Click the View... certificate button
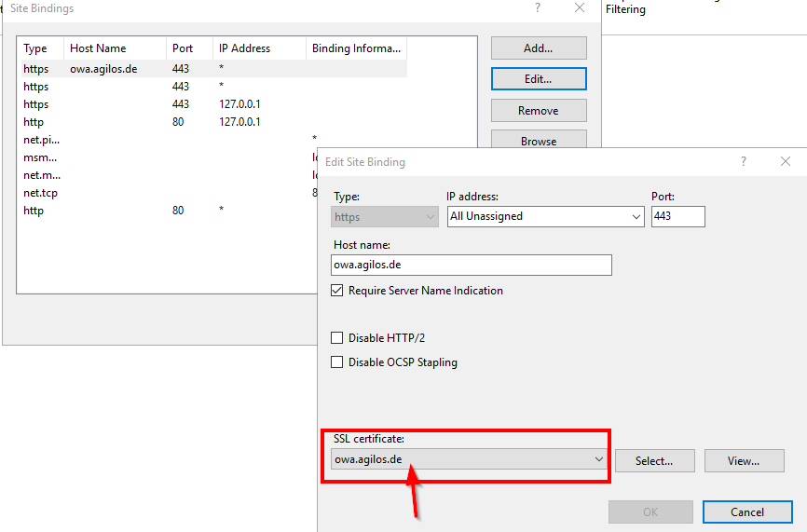The width and height of the screenshot is (807, 532). coord(744,460)
